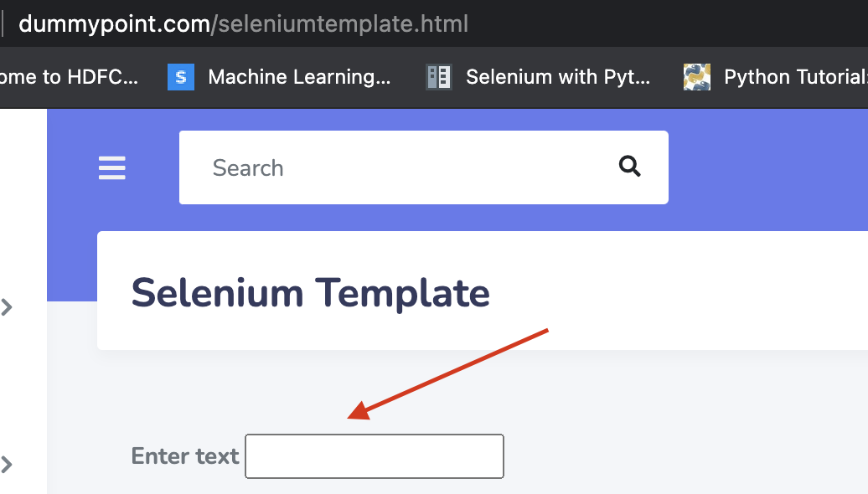Click the white left sidebar strip
This screenshot has height=494, width=868.
coord(23,377)
